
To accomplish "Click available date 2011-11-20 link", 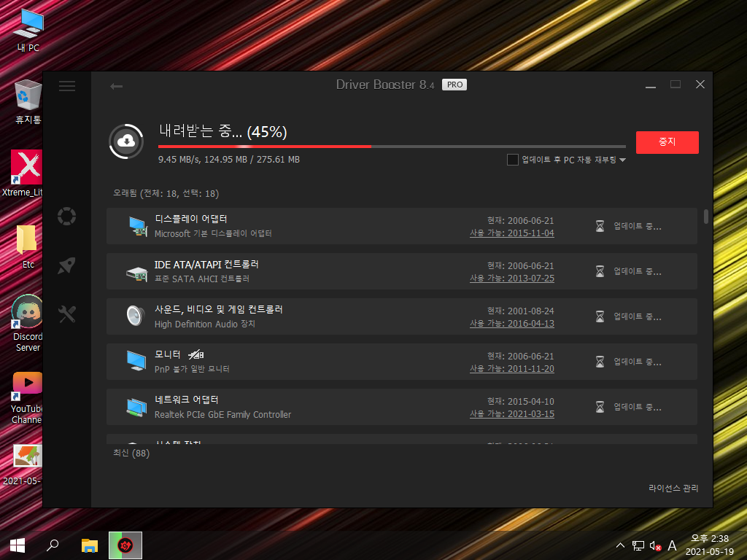I will pos(511,368).
